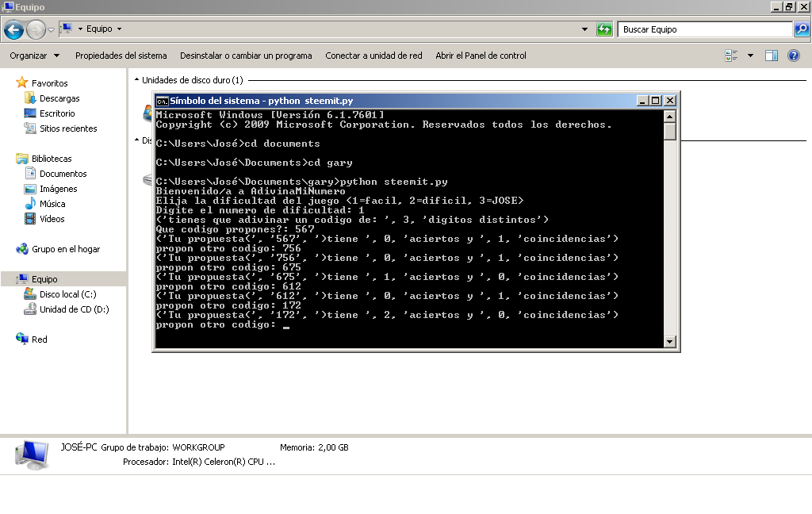Screen dimensions: 812x514
Task: Click the console scrollbar thumb
Action: [669, 131]
